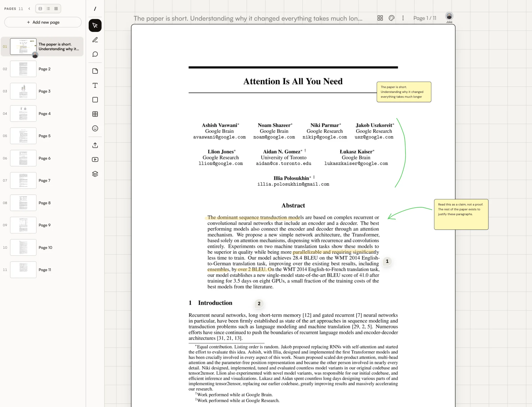Click Niki Parmar author name

click(x=324, y=125)
